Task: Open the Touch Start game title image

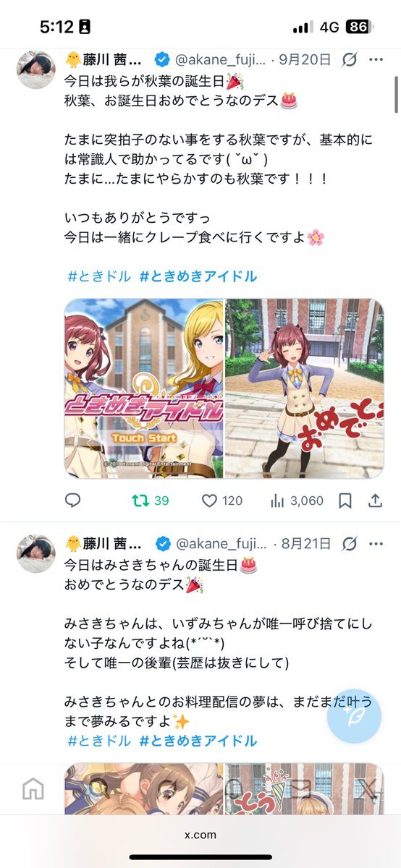Action: pos(144,388)
